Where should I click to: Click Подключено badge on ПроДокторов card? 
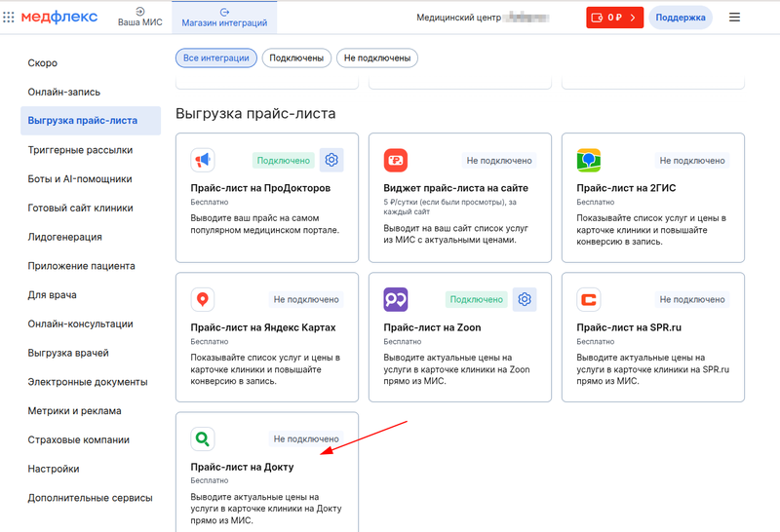[284, 161]
